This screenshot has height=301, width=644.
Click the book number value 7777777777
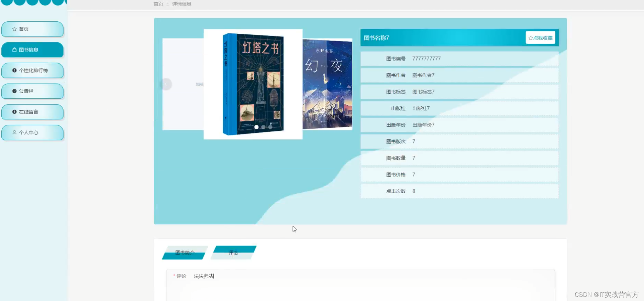tap(426, 59)
